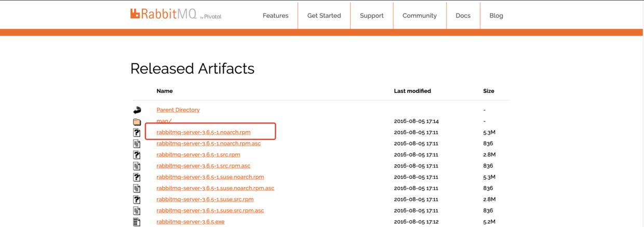Screen dimensions: 644x227
Task: Navigate to the Community page
Action: [420, 16]
